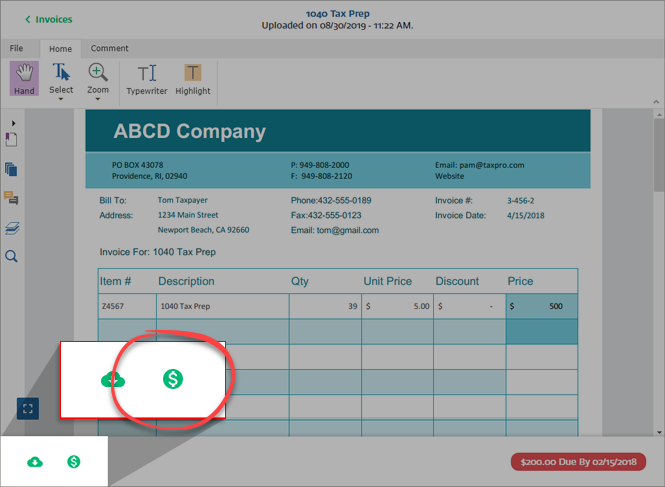Click the $200.00 Due By 02/15/2018 button
665x487 pixels.
(x=578, y=462)
